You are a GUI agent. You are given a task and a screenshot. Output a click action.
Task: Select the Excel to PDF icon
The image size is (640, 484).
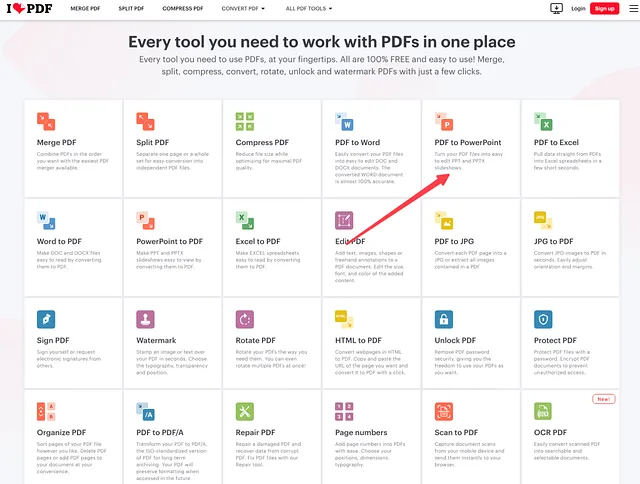(x=244, y=220)
